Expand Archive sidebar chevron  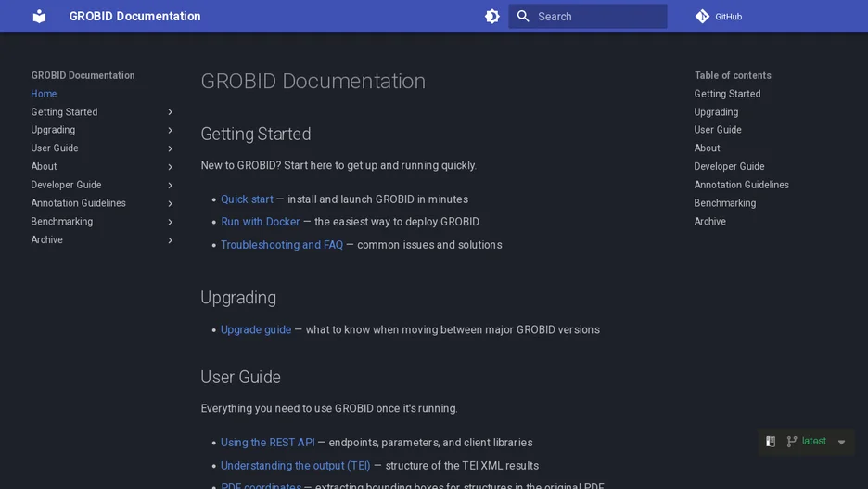click(170, 239)
